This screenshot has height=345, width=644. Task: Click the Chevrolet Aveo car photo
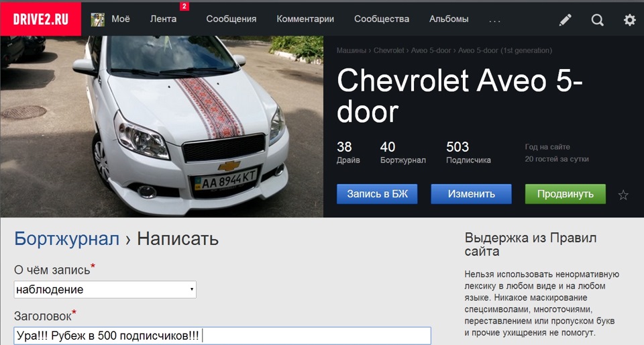[x=162, y=126]
